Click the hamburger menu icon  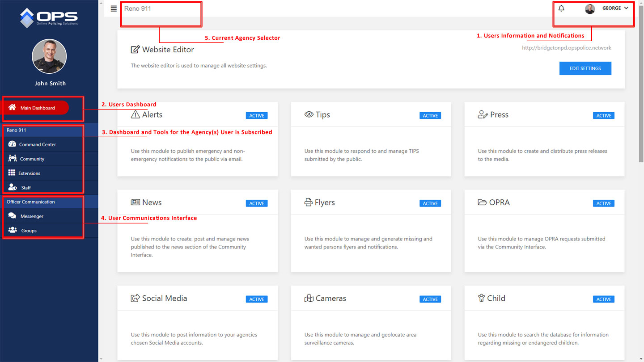click(x=114, y=8)
